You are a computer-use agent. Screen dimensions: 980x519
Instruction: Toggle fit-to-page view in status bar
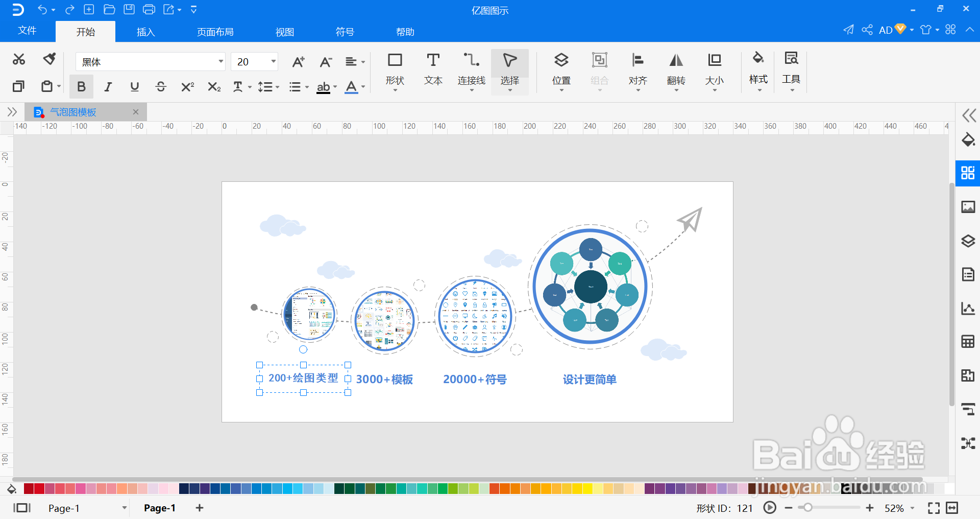(934, 508)
